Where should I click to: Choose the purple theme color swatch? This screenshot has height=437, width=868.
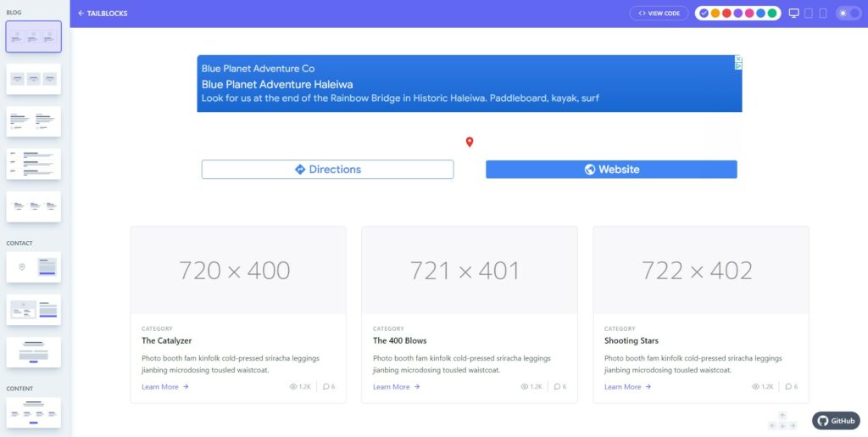point(738,14)
